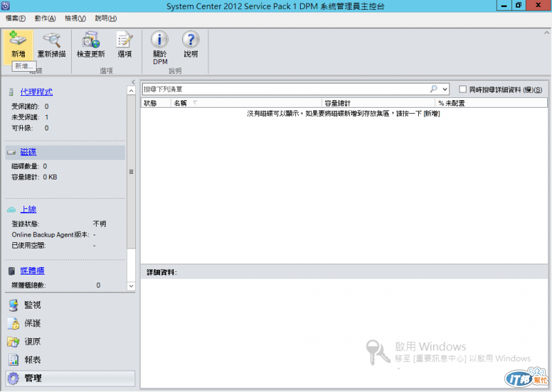Image resolution: width=552 pixels, height=392 pixels.
Task: Open the 檢視(V) menu
Action: click(x=75, y=19)
